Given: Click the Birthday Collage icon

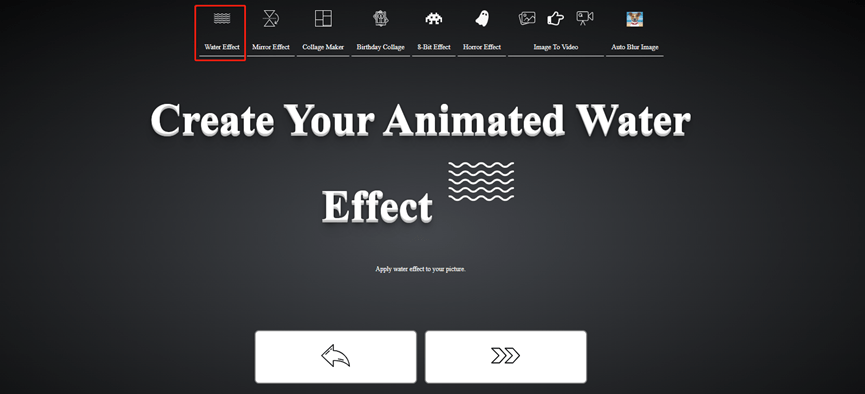Looking at the screenshot, I should pyautogui.click(x=381, y=18).
